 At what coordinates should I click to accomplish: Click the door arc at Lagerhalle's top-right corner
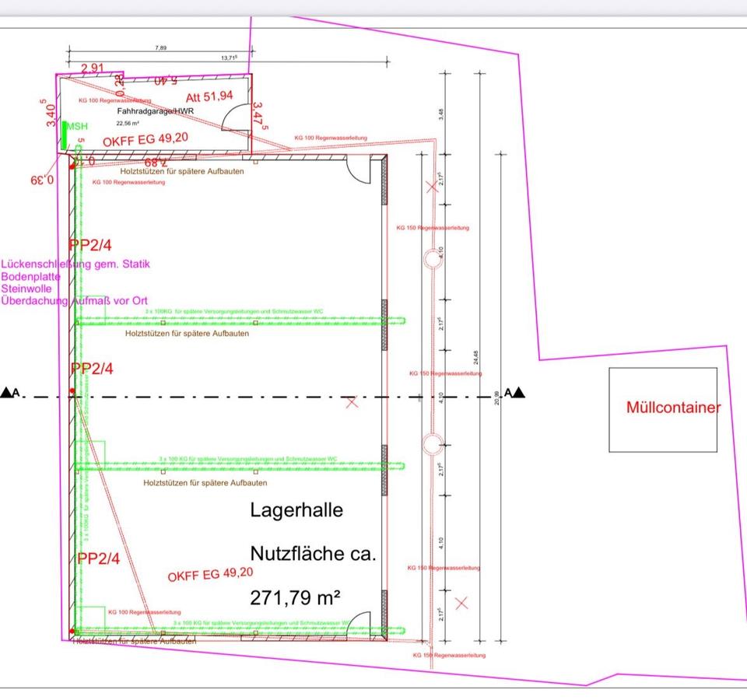coord(359,171)
